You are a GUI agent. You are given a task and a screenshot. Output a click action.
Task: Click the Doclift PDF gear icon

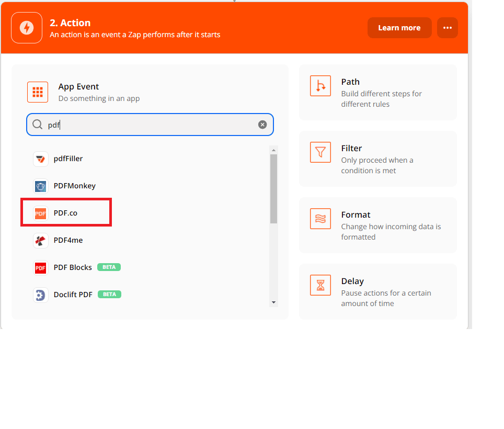coord(41,295)
